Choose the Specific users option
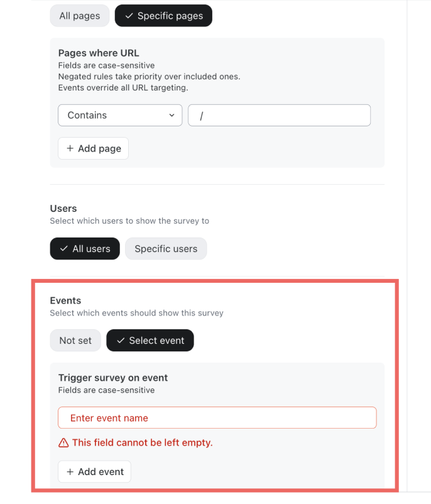Viewport: 431px width, 504px height. coord(166,248)
